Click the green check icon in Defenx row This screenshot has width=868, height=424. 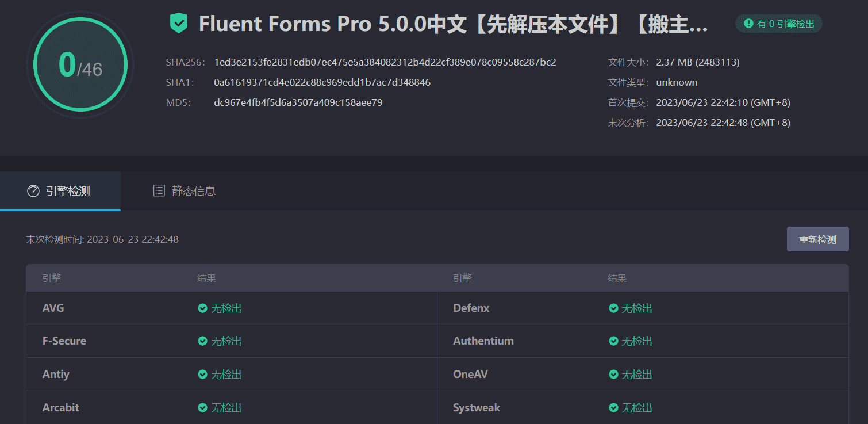tap(613, 308)
